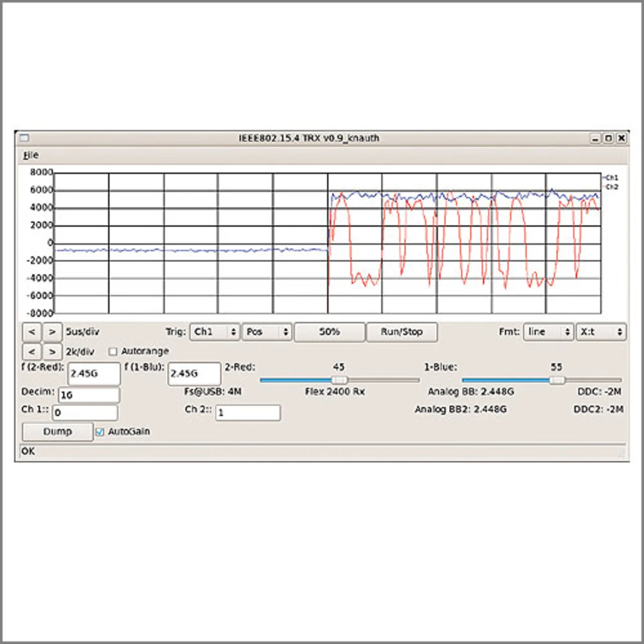Minimize the IEEE802.15.4 TRX window
The image size is (644, 644).
click(x=595, y=138)
